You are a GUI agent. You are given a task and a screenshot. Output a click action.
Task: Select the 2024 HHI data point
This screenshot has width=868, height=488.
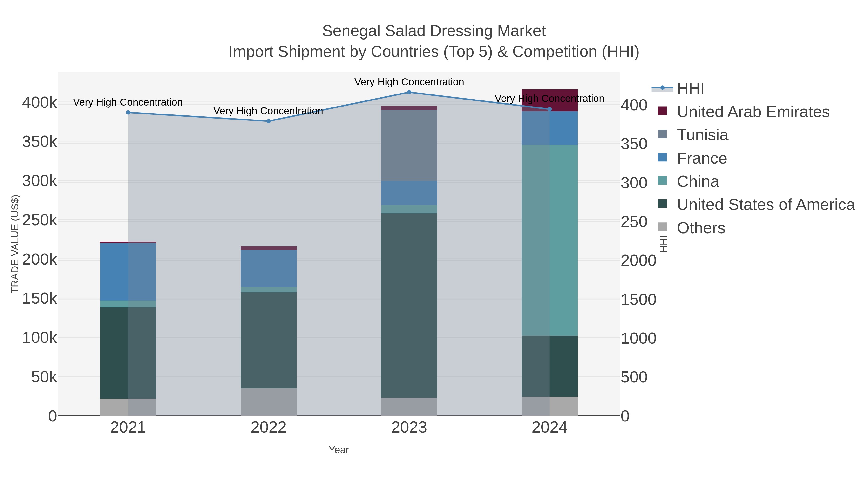[x=549, y=109]
